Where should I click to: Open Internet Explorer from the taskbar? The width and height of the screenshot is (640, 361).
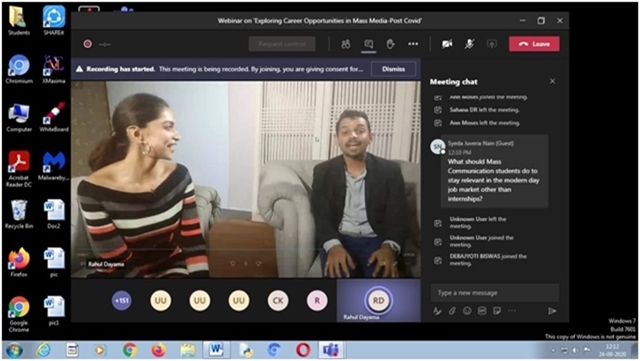pyautogui.click(x=43, y=350)
